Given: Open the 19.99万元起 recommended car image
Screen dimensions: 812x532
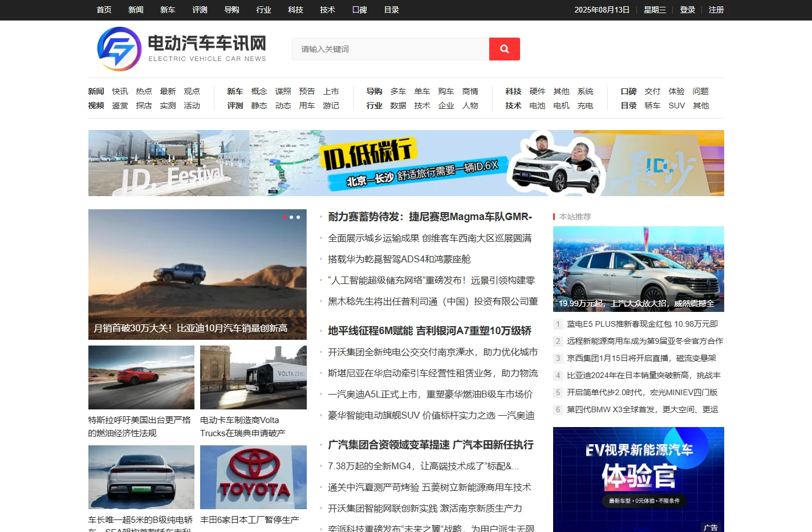Looking at the screenshot, I should click(639, 269).
